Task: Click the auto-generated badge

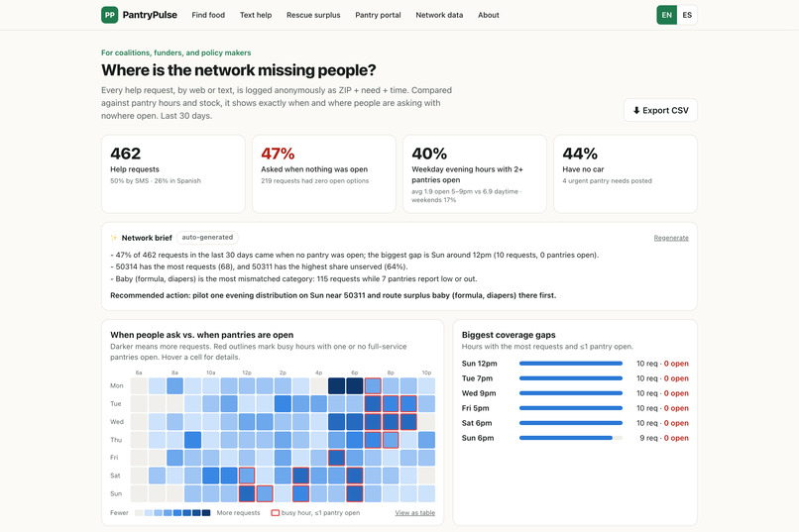Action: [x=207, y=237]
